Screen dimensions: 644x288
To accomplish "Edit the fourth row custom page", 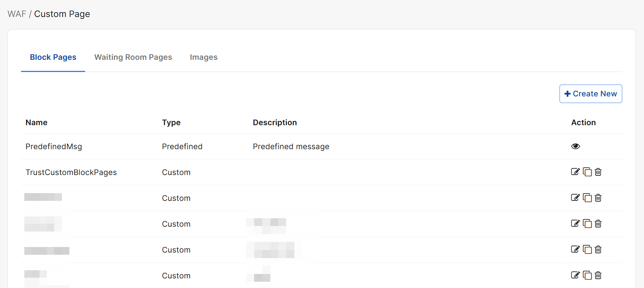I will pyautogui.click(x=575, y=223).
